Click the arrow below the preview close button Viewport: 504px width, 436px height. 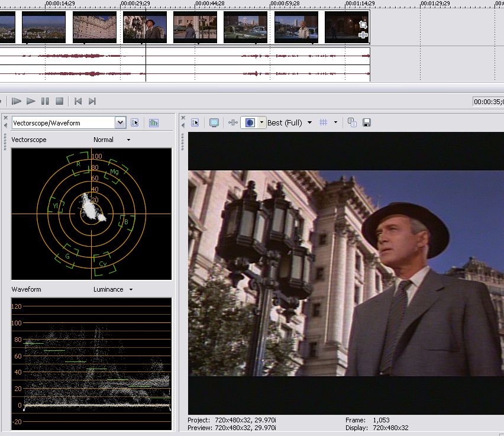183,125
